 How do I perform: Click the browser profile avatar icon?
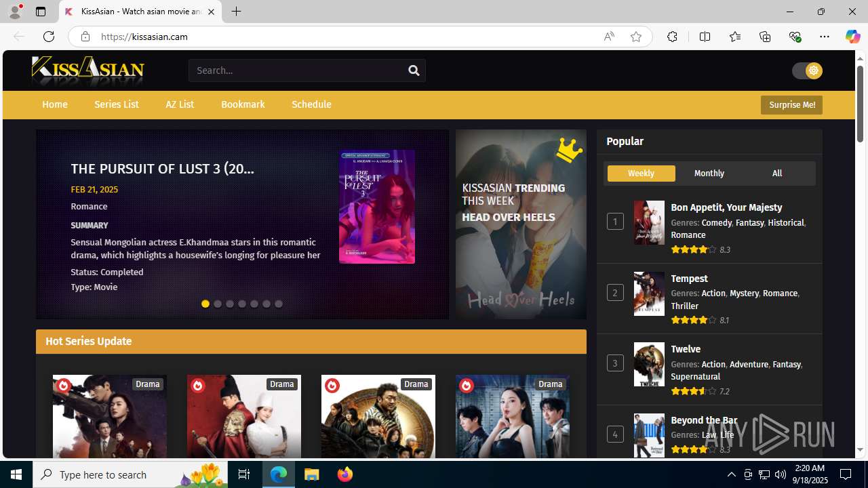15,12
